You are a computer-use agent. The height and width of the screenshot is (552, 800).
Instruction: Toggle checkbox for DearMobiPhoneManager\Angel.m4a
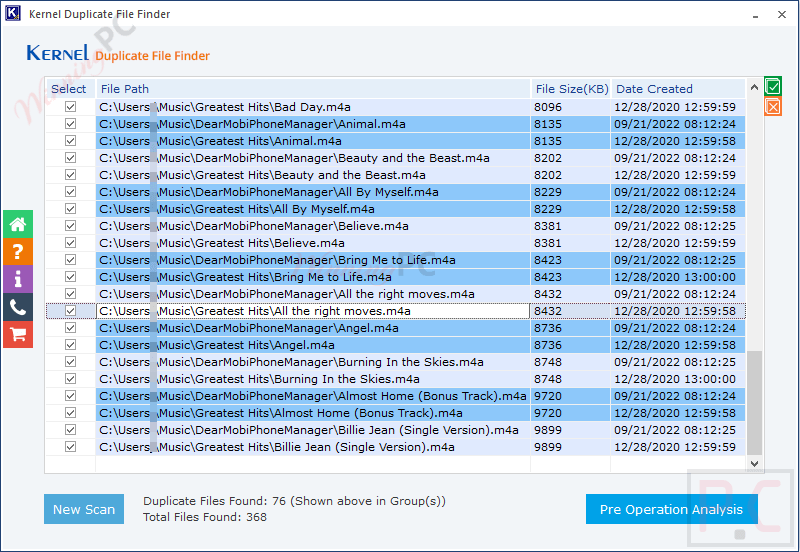click(70, 328)
